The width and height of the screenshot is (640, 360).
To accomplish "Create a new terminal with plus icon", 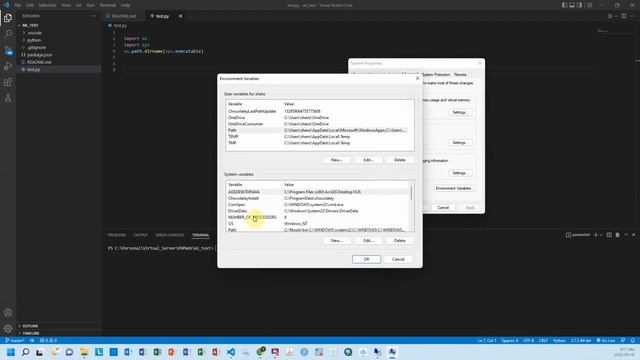I will pyautogui.click(x=596, y=235).
